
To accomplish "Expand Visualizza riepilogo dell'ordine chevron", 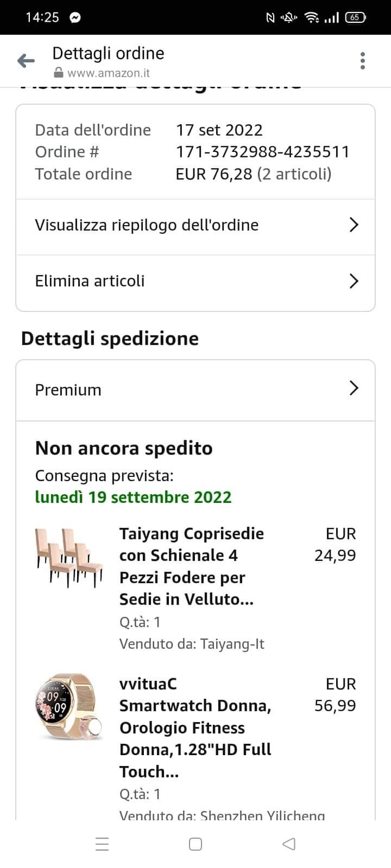I will point(354,225).
